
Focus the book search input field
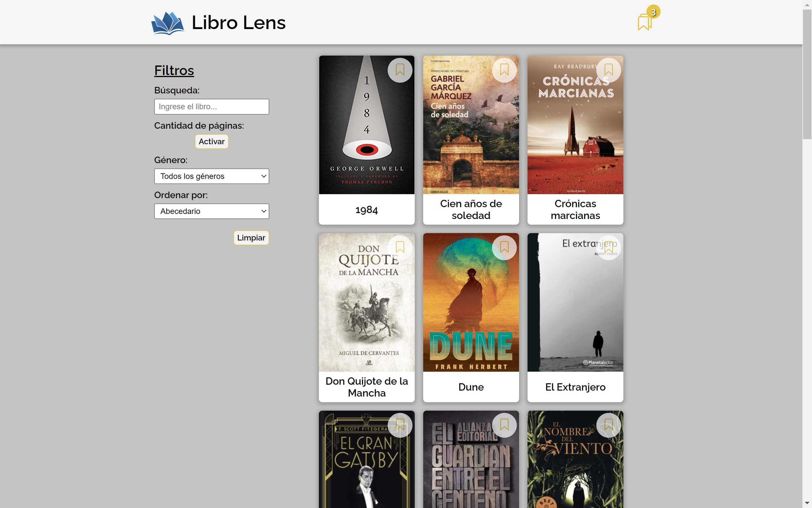pyautogui.click(x=211, y=106)
